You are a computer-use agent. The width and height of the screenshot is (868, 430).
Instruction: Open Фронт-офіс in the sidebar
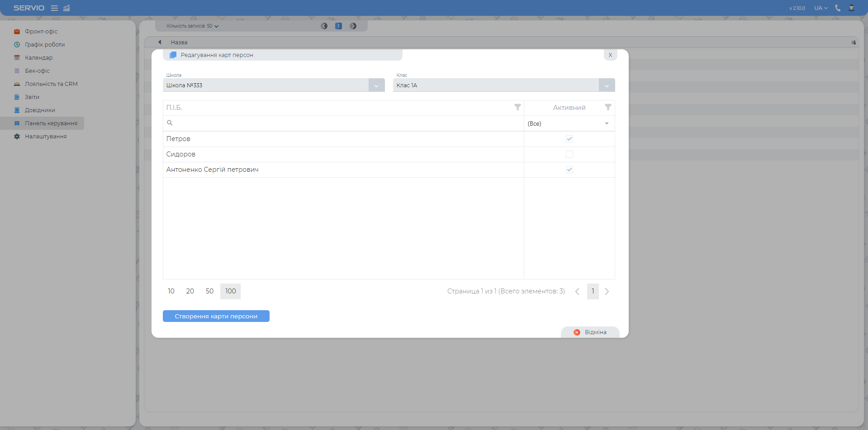[x=41, y=32]
